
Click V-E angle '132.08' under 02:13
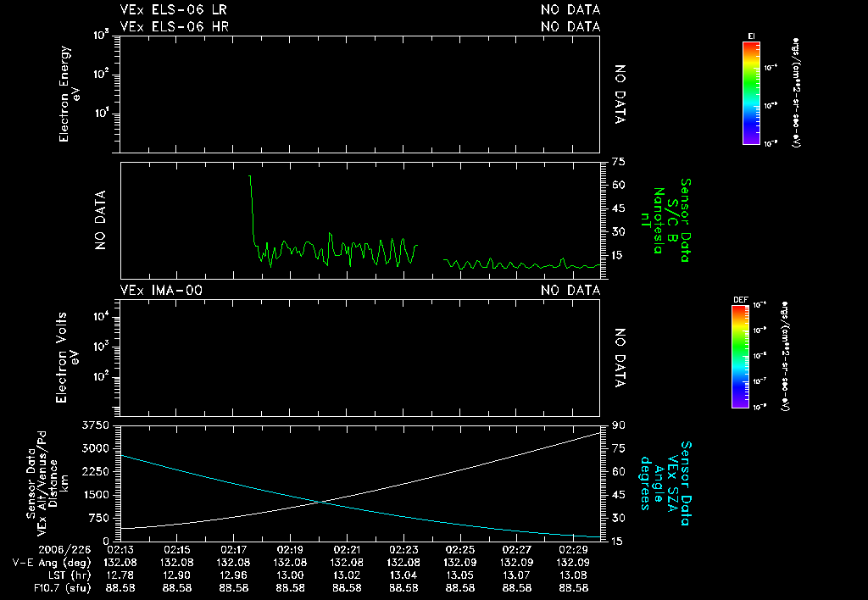pyautogui.click(x=120, y=563)
